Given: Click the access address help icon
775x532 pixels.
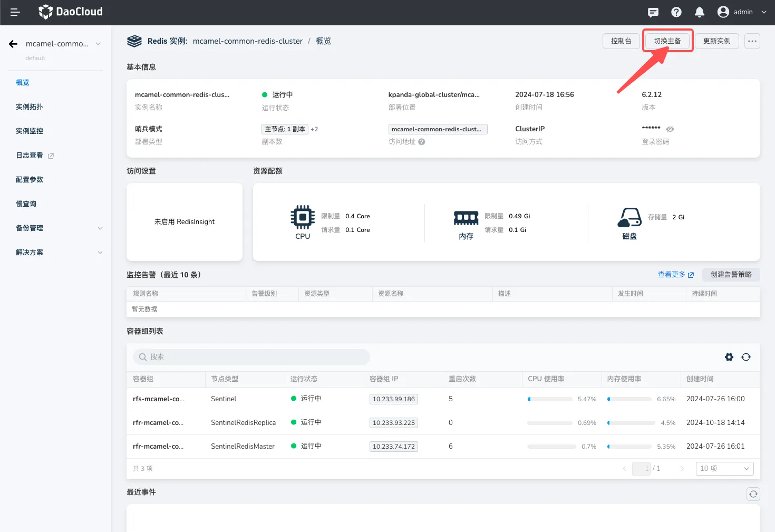Looking at the screenshot, I should [x=422, y=142].
